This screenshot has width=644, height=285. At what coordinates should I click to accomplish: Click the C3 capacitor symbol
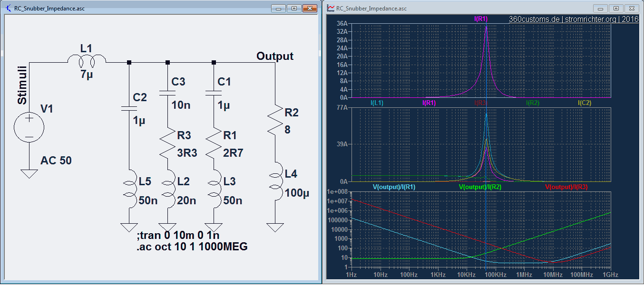point(167,93)
